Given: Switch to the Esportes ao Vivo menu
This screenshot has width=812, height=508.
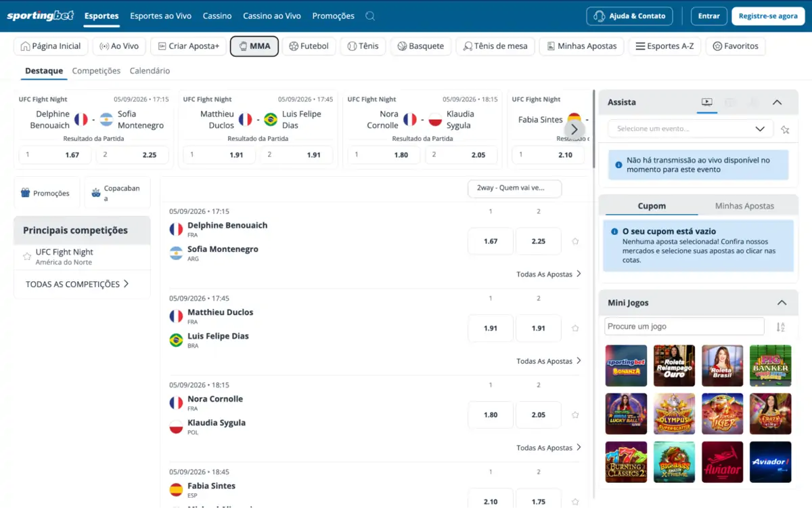Looking at the screenshot, I should coord(160,16).
